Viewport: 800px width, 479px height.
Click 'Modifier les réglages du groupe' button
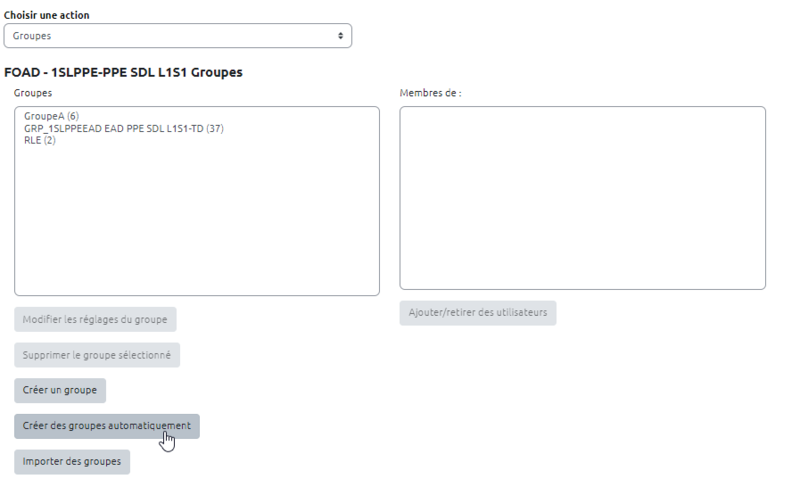96,319
